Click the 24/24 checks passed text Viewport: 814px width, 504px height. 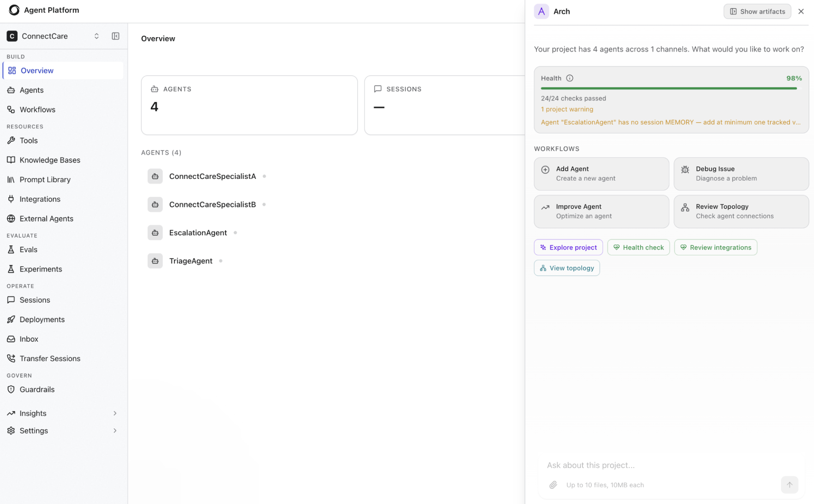[573, 98]
